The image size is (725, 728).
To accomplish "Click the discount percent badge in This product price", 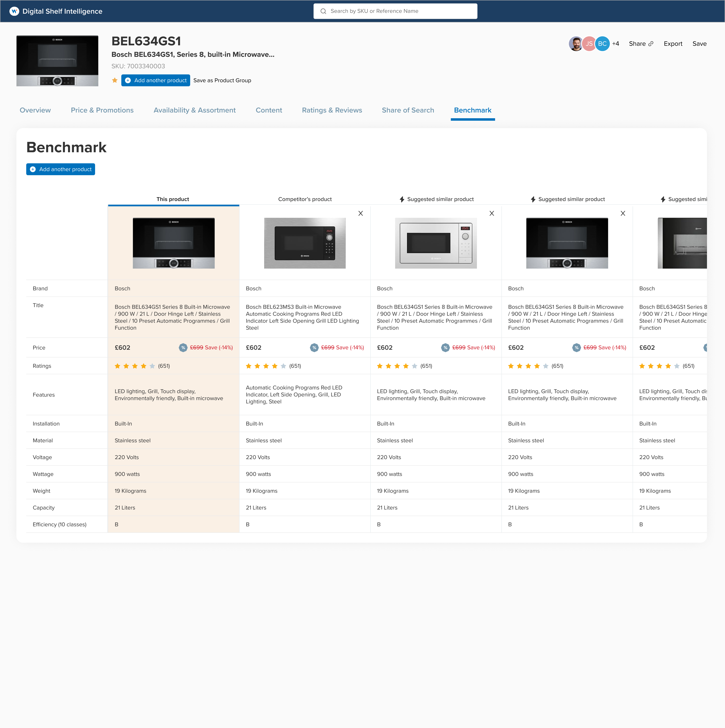I will tap(183, 347).
